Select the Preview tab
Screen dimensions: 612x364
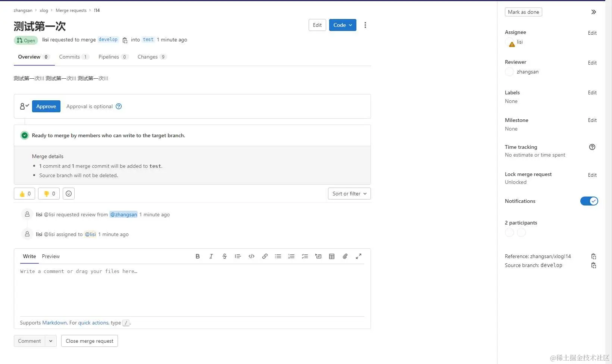51,256
